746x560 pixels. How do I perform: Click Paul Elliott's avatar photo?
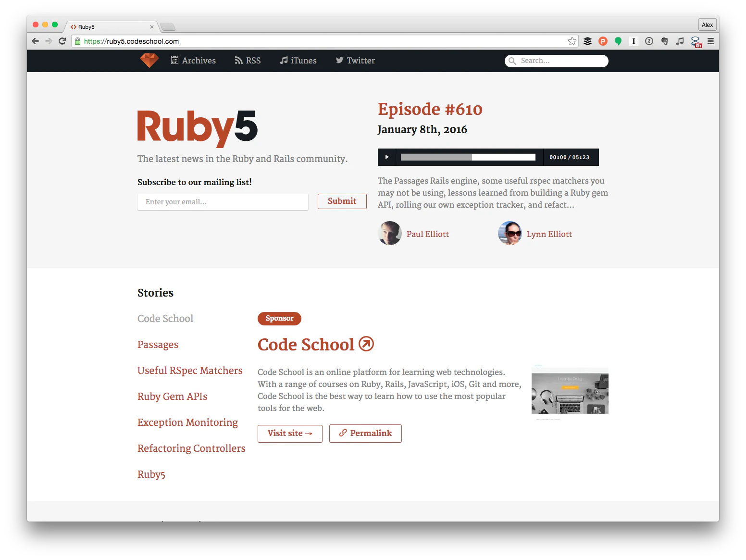tap(390, 233)
